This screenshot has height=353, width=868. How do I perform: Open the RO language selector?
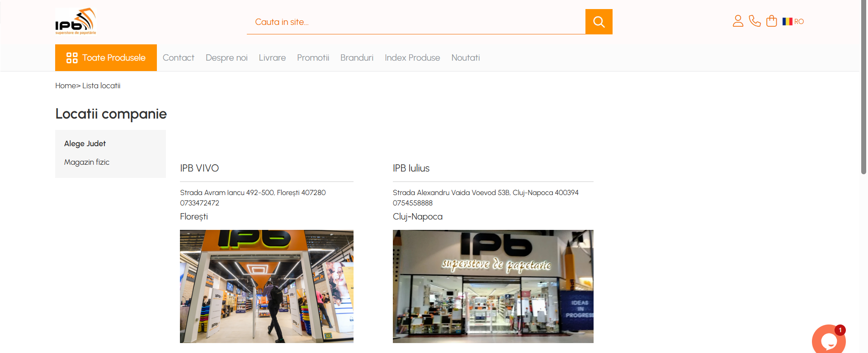coord(799,22)
